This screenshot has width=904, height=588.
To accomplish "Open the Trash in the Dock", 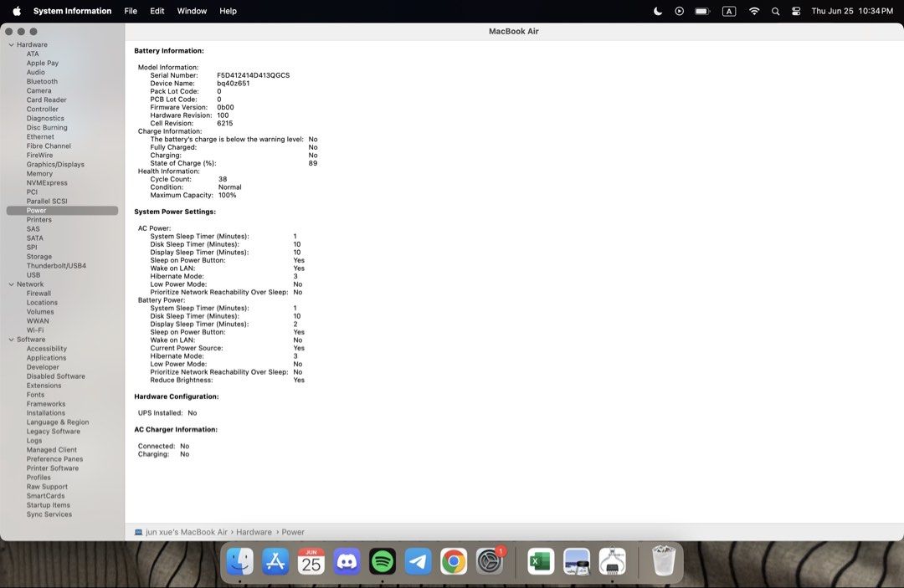I will point(663,561).
